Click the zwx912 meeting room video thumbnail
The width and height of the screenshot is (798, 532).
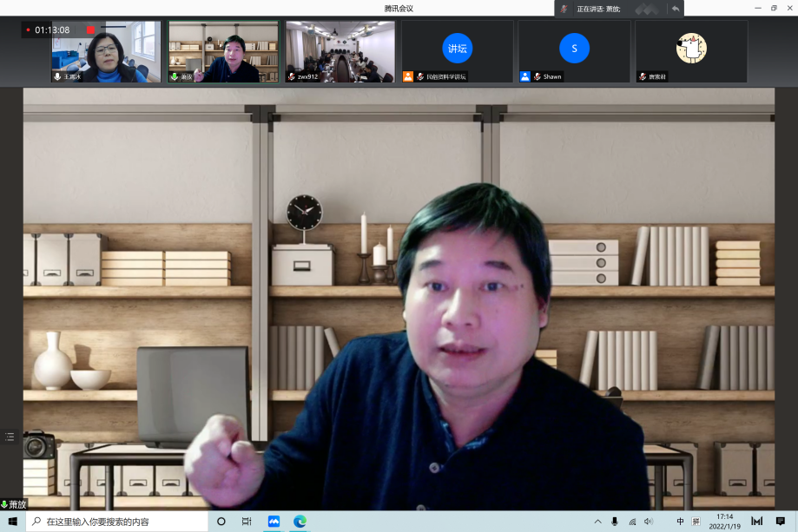(340, 51)
